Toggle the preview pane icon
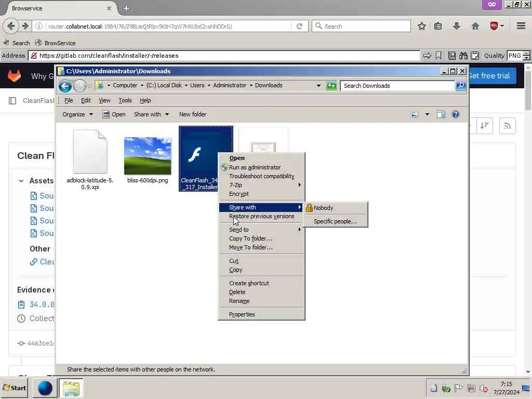This screenshot has width=532, height=399. click(441, 114)
